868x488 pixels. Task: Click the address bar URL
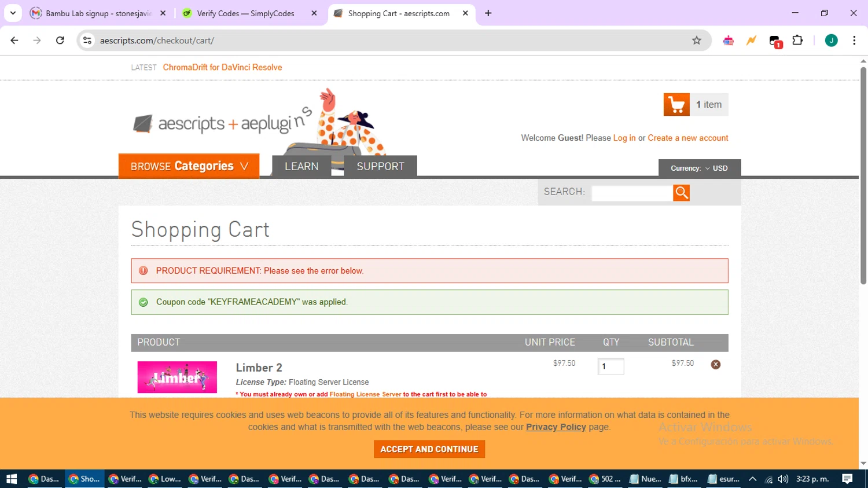[157, 41]
